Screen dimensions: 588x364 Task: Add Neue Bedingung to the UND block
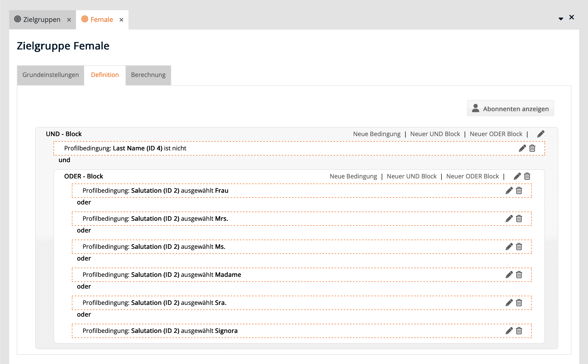point(377,134)
